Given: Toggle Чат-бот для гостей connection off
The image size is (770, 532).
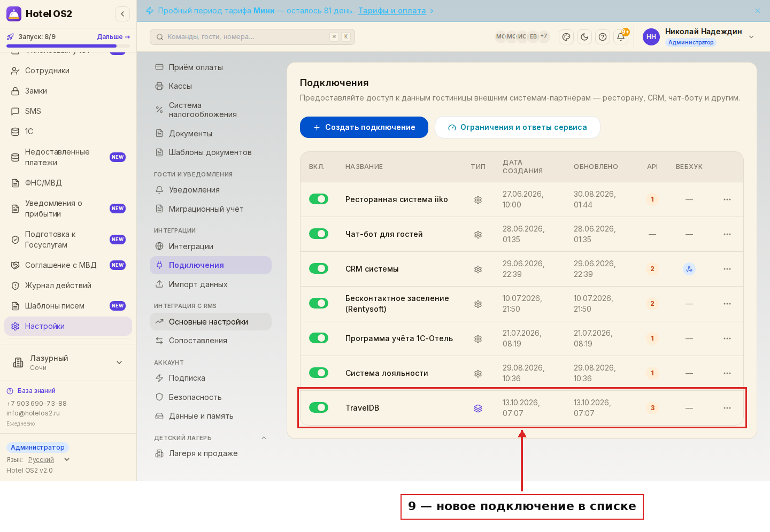Looking at the screenshot, I should [319, 234].
